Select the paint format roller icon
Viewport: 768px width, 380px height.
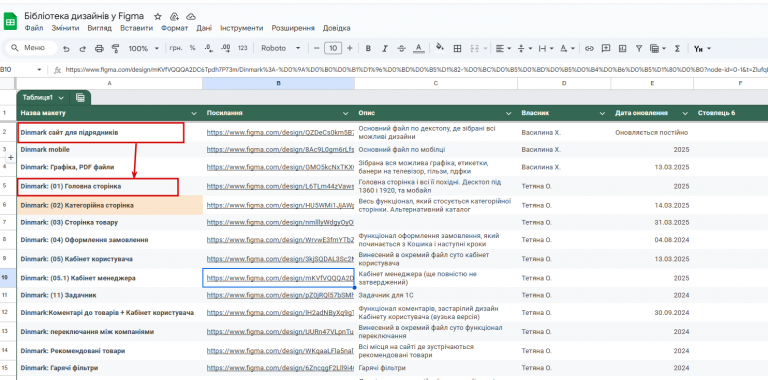(116, 48)
